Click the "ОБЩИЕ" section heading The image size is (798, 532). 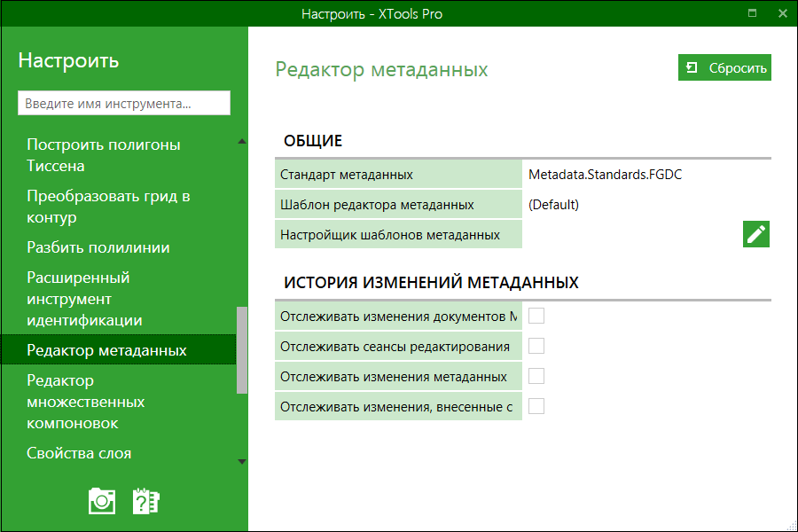click(313, 140)
